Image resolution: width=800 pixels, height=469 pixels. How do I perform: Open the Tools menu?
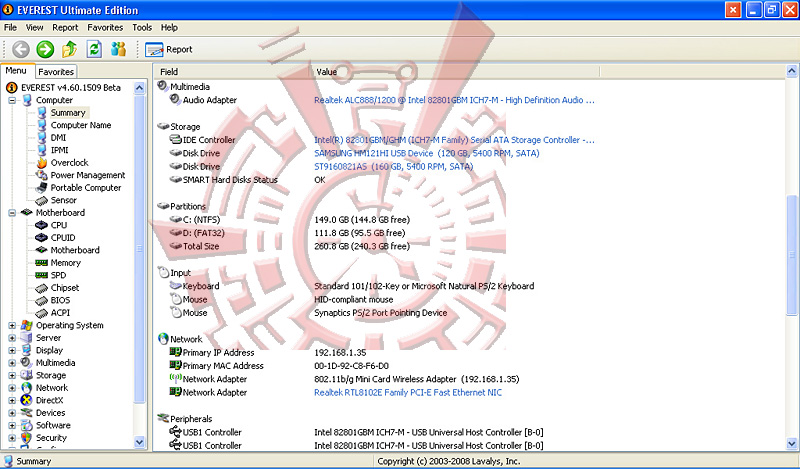tap(142, 28)
